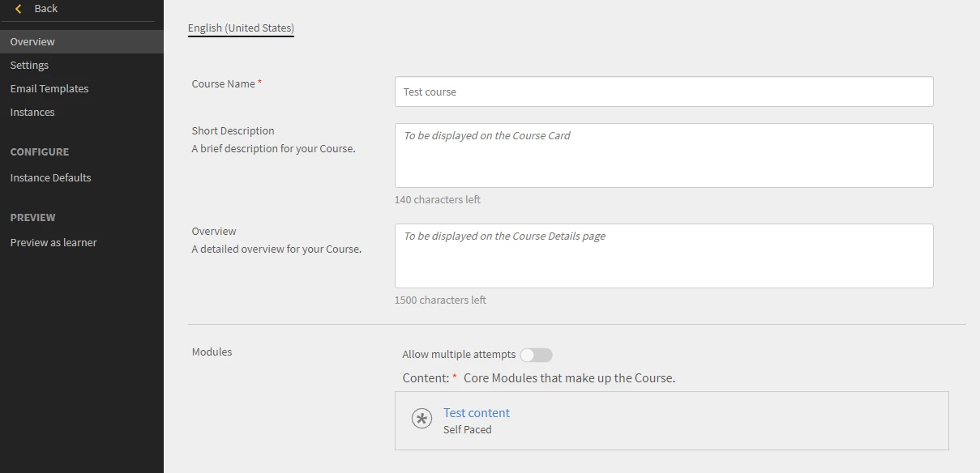Click the Self Paced label in module card

pyautogui.click(x=468, y=430)
